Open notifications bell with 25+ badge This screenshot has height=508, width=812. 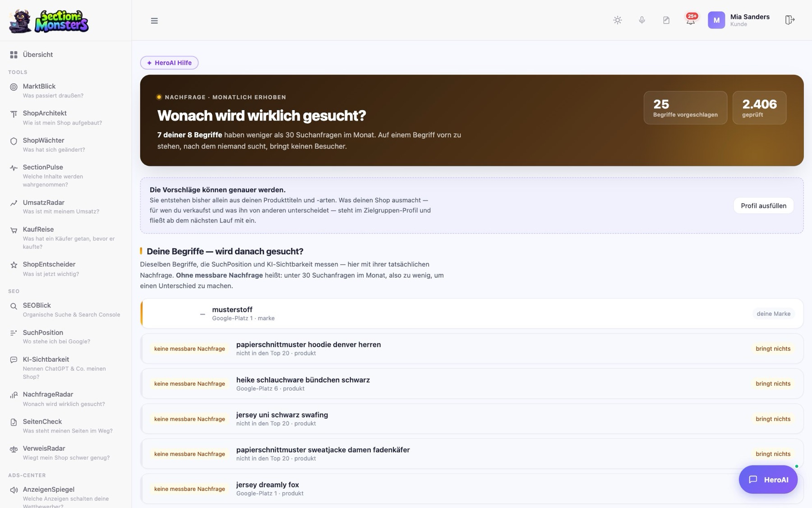691,20
